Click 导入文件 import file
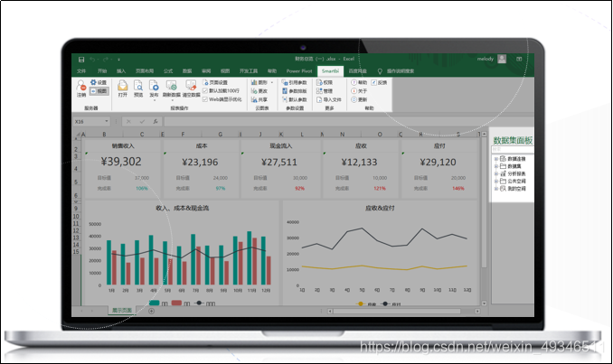This screenshot has width=613, height=364. tap(329, 99)
